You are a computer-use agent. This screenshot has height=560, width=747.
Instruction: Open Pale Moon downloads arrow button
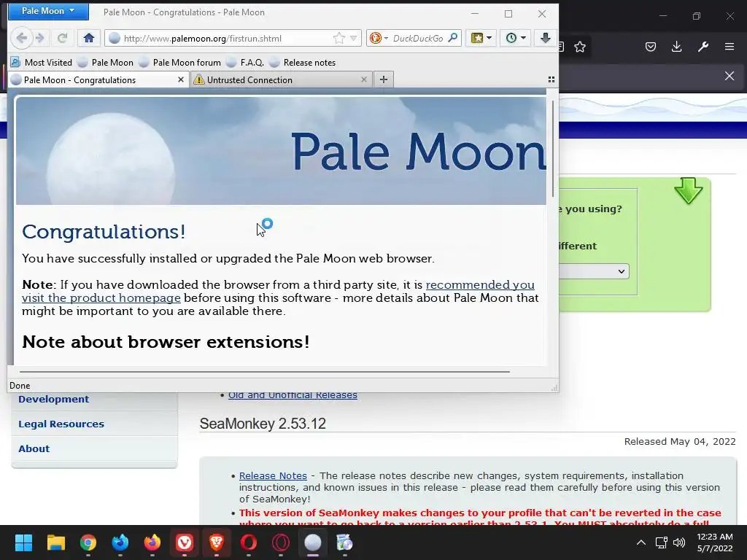click(546, 38)
